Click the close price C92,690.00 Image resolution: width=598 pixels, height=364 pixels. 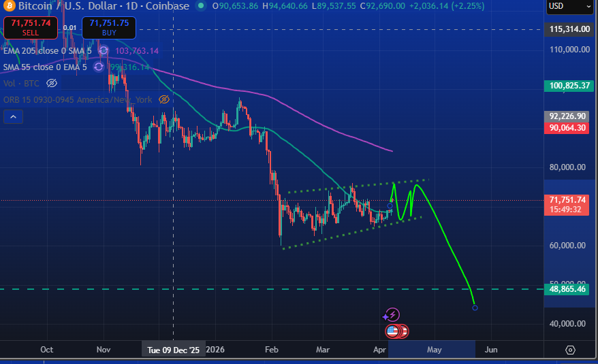[x=383, y=5]
